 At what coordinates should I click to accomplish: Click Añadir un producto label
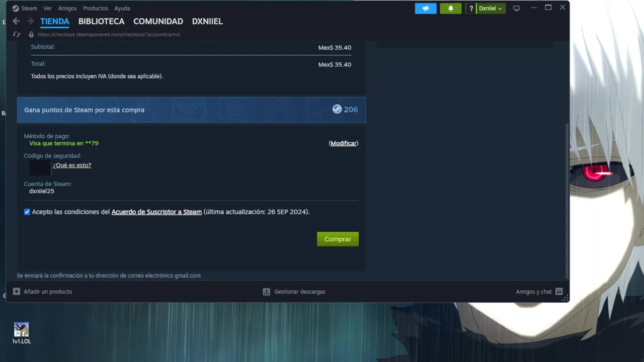click(48, 292)
